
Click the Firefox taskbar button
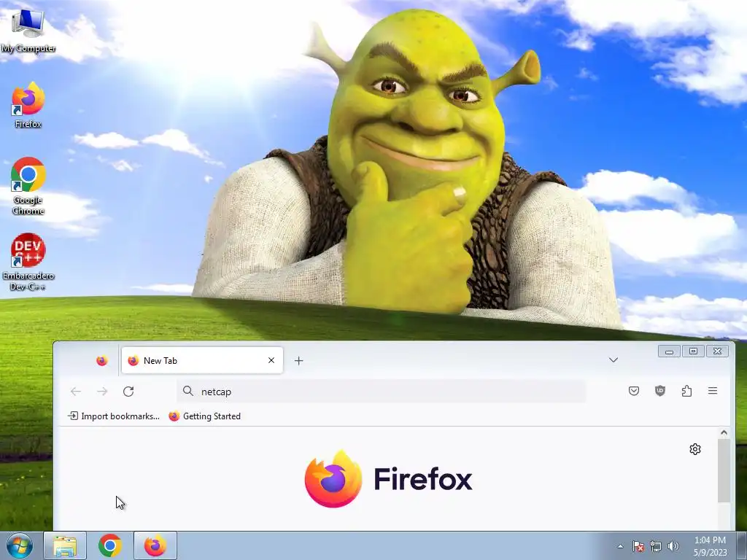[155, 545]
